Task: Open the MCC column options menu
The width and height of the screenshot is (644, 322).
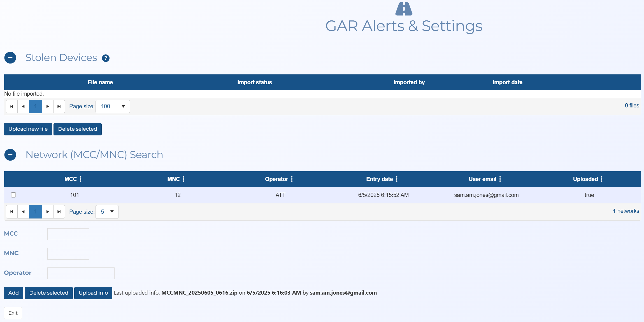Action: 81,179
